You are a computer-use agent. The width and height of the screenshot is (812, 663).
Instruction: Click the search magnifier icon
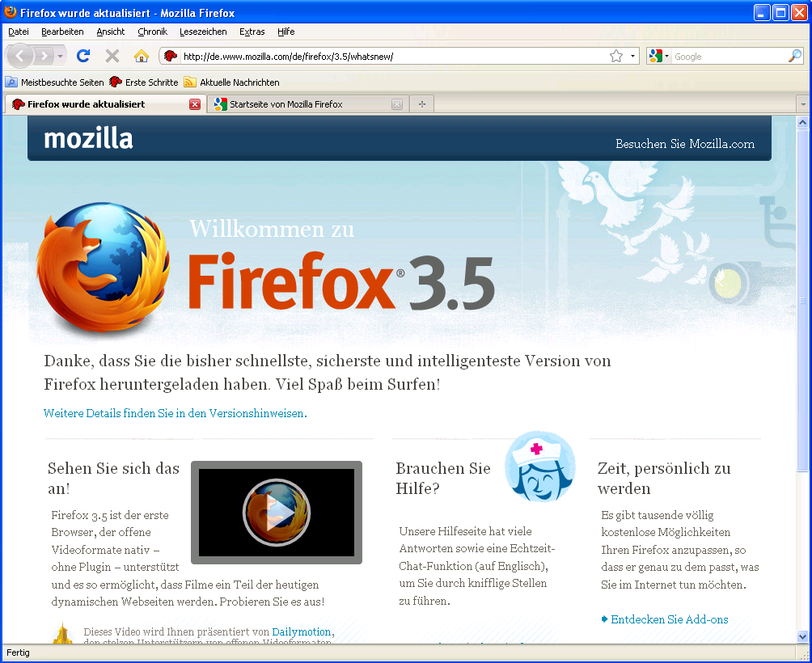[795, 56]
